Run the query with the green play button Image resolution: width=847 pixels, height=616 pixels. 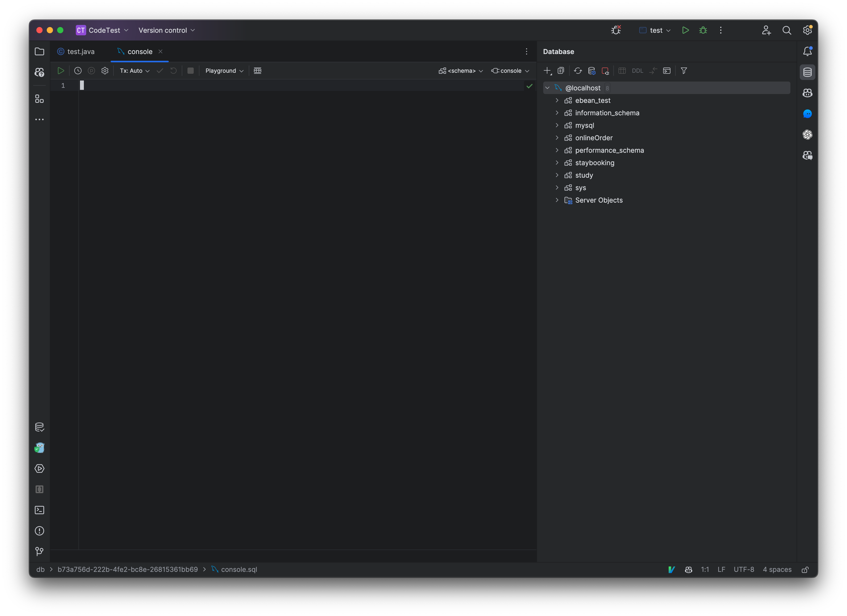61,71
